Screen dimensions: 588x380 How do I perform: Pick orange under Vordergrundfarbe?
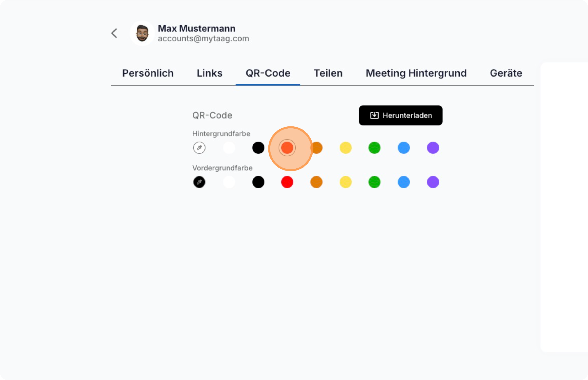(x=316, y=182)
